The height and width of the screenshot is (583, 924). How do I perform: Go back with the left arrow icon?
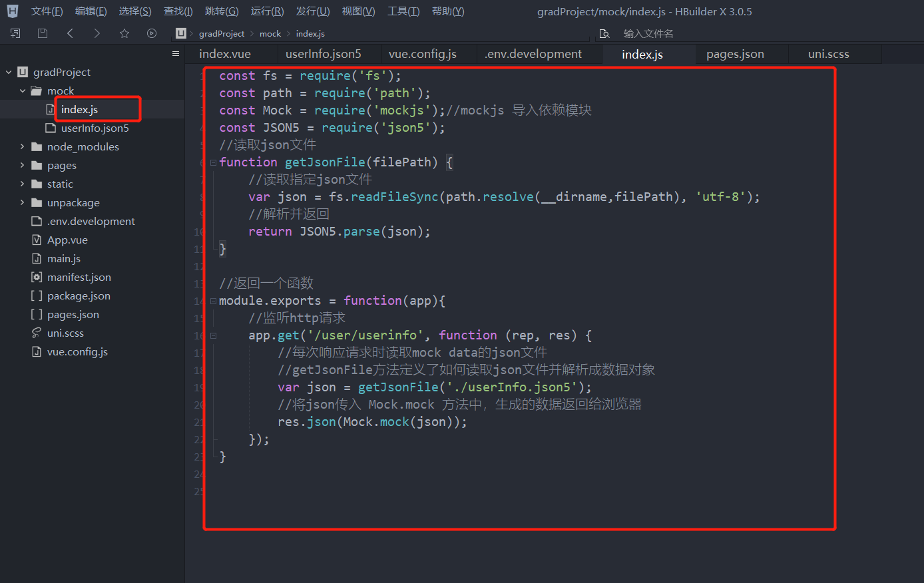70,33
